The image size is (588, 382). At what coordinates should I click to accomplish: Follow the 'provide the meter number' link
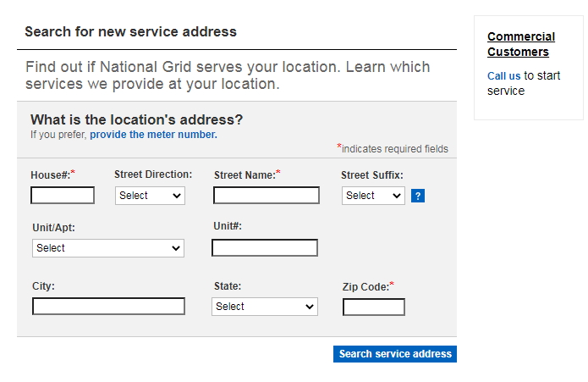pos(153,135)
